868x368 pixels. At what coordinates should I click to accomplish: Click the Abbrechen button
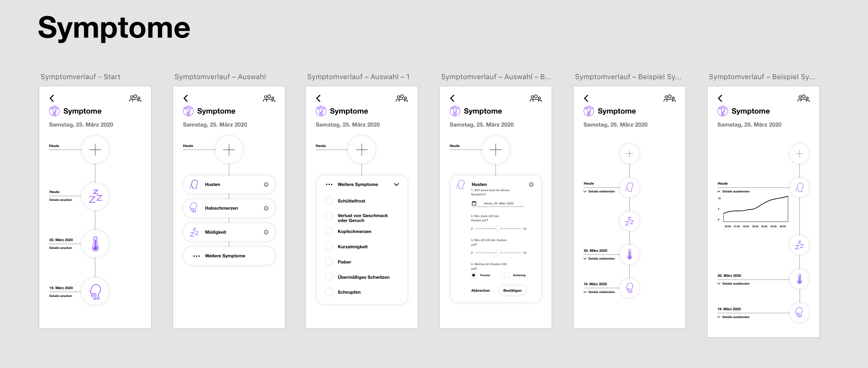click(480, 290)
